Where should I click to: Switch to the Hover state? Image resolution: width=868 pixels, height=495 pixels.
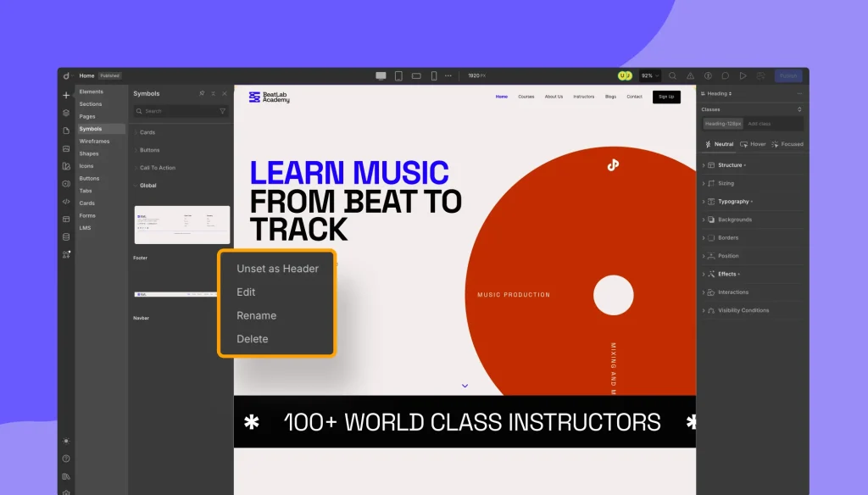753,144
